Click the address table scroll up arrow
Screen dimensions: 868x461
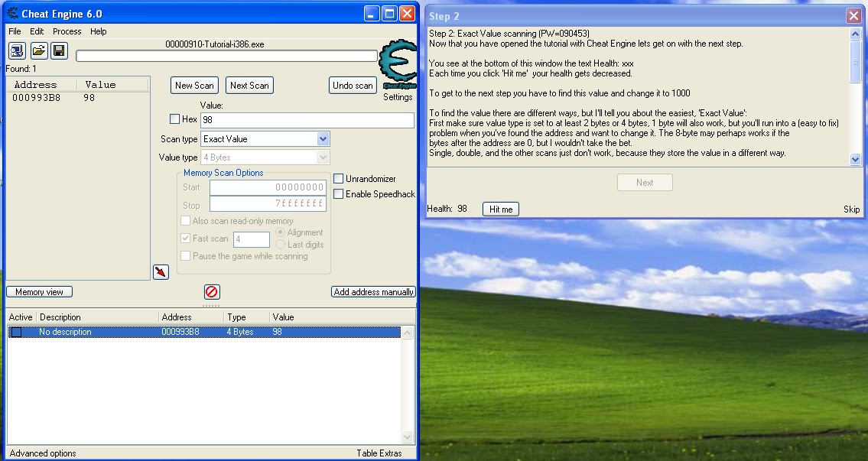[408, 333]
